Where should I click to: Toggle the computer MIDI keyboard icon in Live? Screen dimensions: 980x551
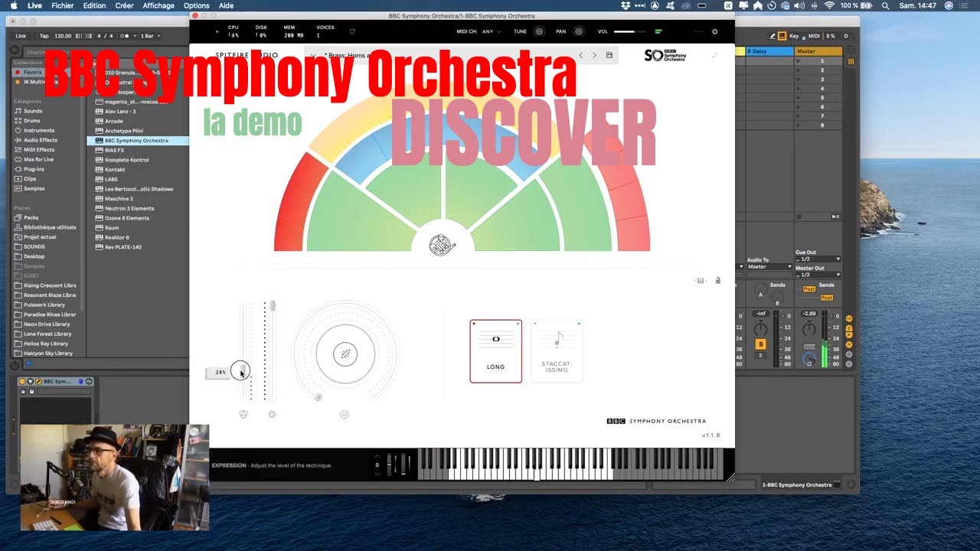coord(782,36)
